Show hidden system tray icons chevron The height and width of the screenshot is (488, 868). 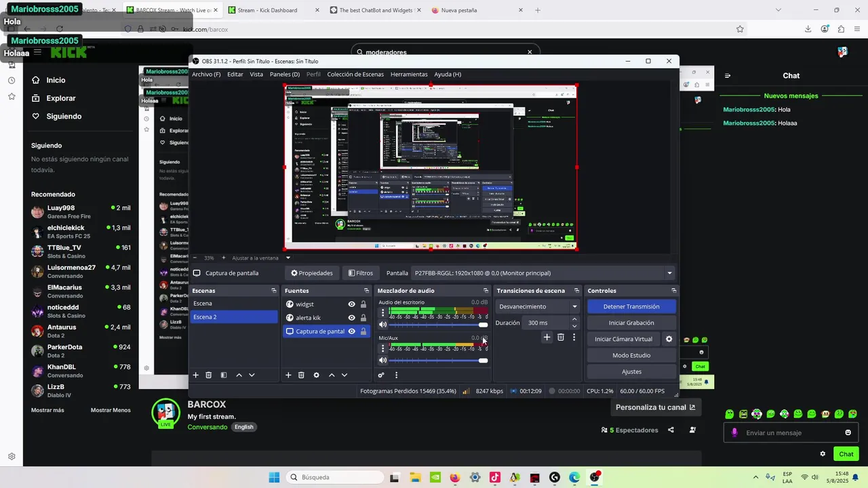pyautogui.click(x=756, y=477)
